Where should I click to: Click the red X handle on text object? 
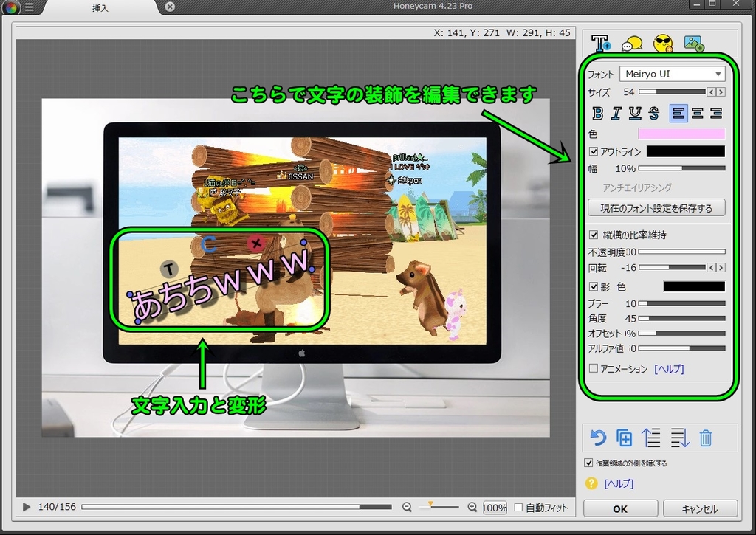coord(256,243)
